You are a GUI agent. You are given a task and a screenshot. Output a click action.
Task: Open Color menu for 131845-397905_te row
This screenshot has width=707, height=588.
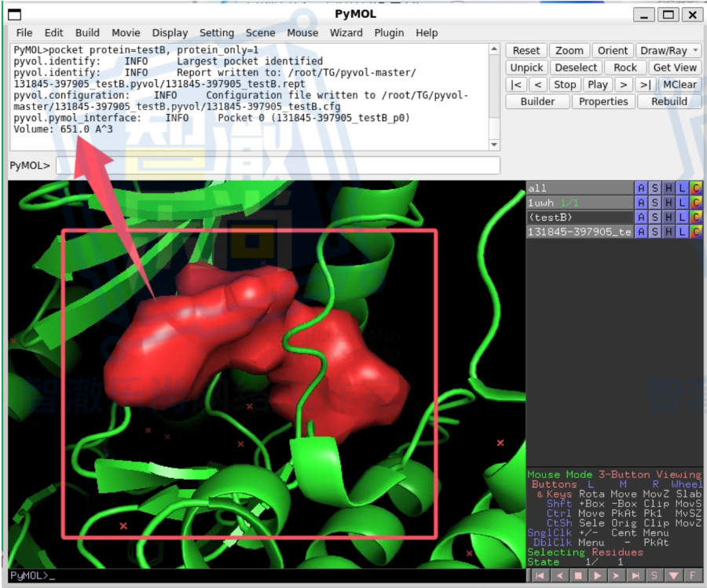point(696,232)
